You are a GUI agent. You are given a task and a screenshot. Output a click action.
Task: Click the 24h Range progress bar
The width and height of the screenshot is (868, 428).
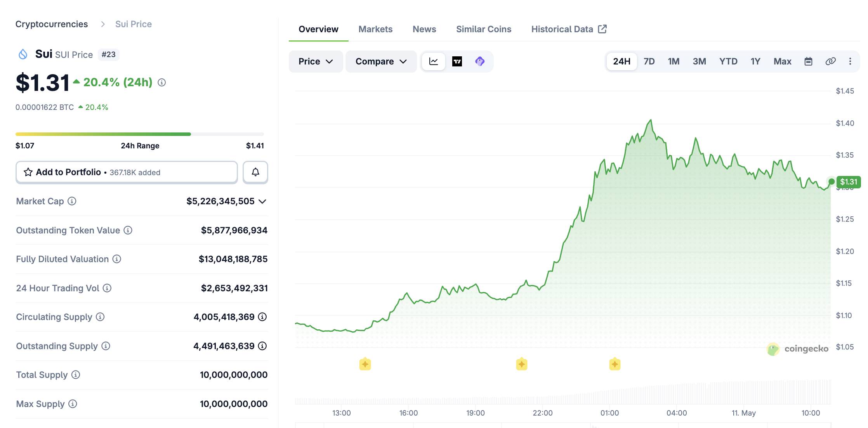tap(140, 134)
